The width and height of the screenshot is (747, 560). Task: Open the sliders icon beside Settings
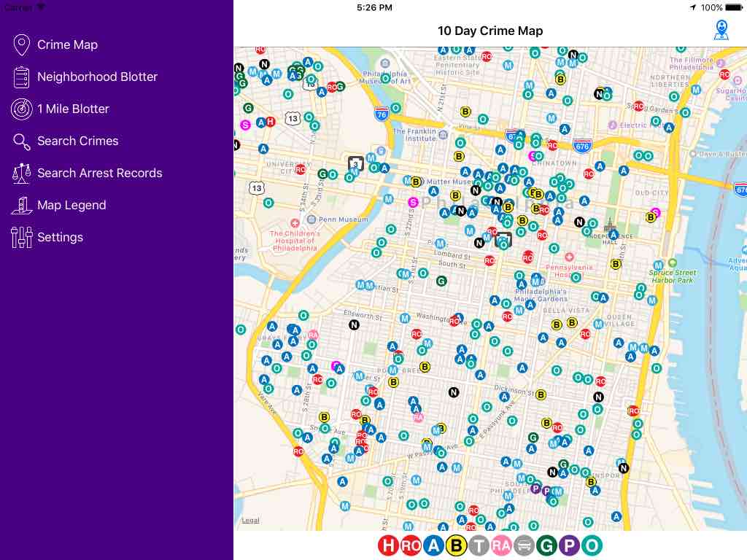pos(21,237)
